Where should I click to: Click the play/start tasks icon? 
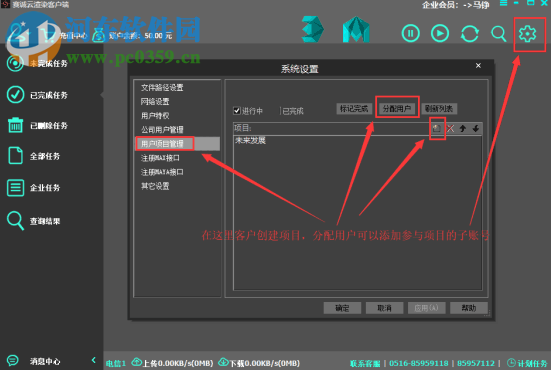point(440,34)
